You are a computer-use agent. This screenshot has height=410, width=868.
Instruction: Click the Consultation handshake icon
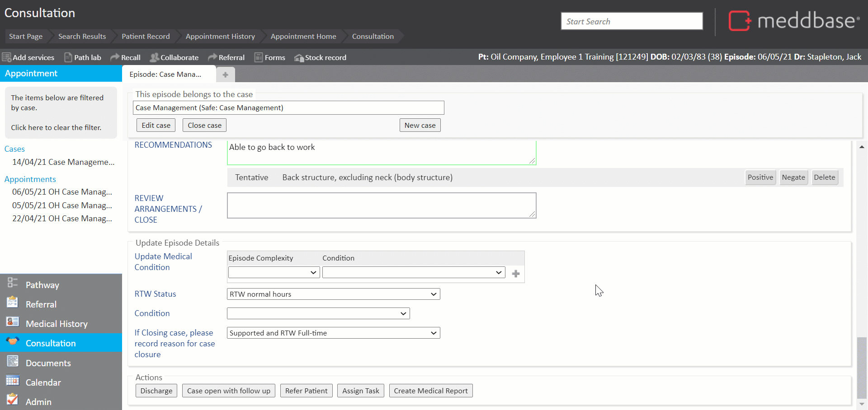(12, 341)
